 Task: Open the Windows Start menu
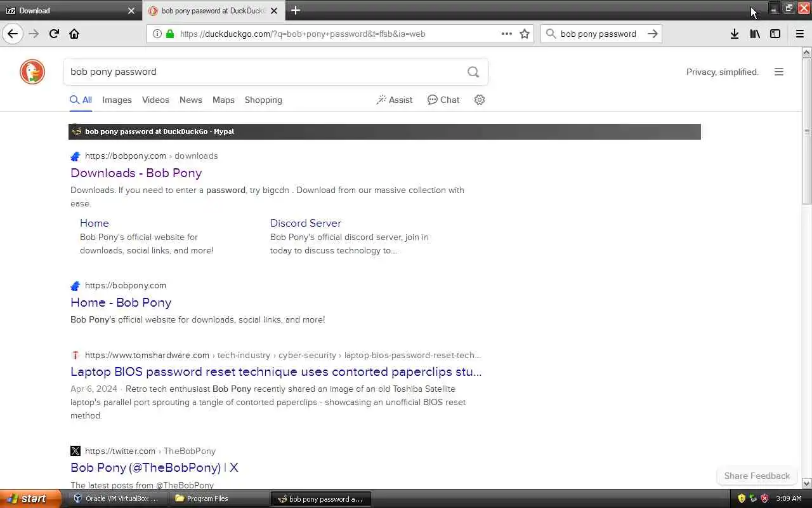click(30, 498)
